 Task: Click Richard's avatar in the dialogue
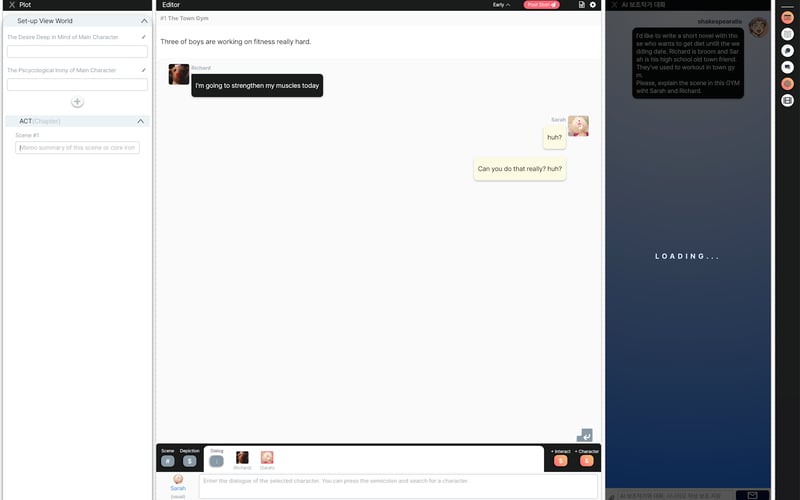click(x=179, y=74)
